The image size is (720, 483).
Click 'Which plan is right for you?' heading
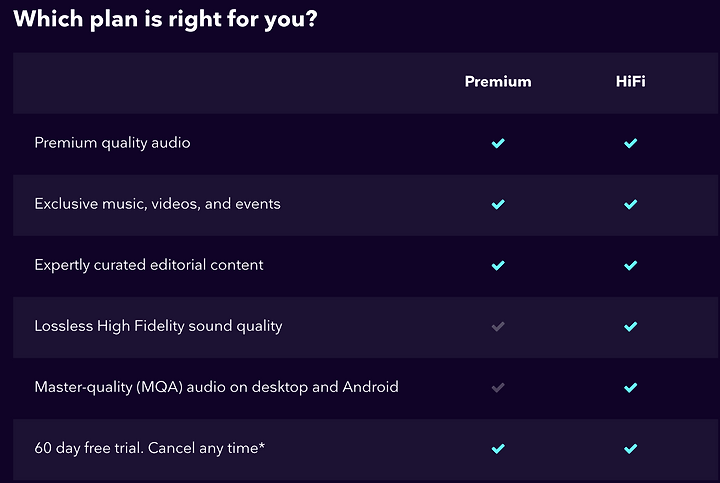(165, 19)
